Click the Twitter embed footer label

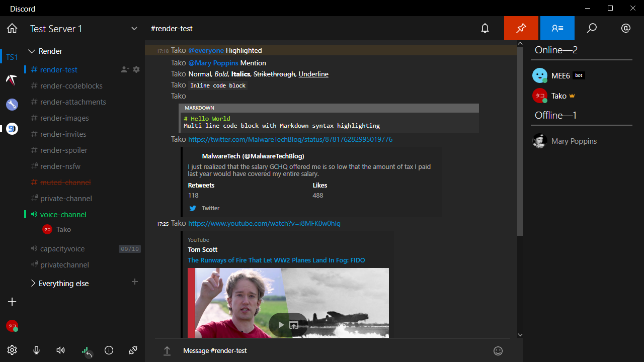pos(210,208)
